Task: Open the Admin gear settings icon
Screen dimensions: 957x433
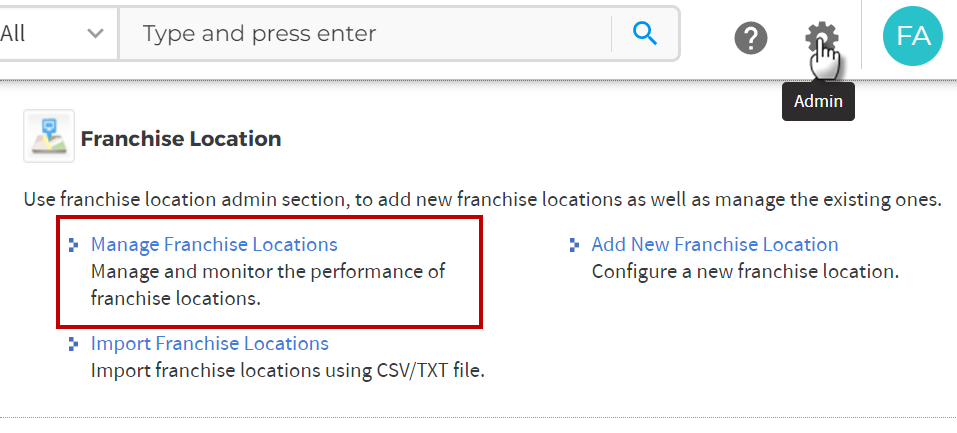Action: [822, 38]
